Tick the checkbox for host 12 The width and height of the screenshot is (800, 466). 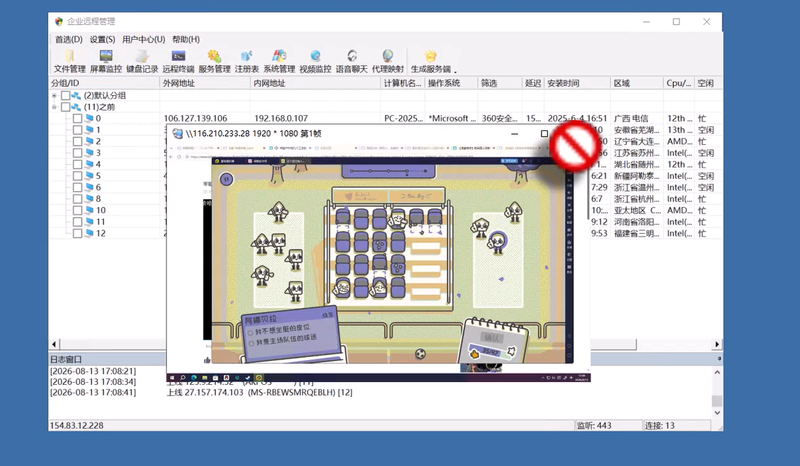tap(77, 233)
